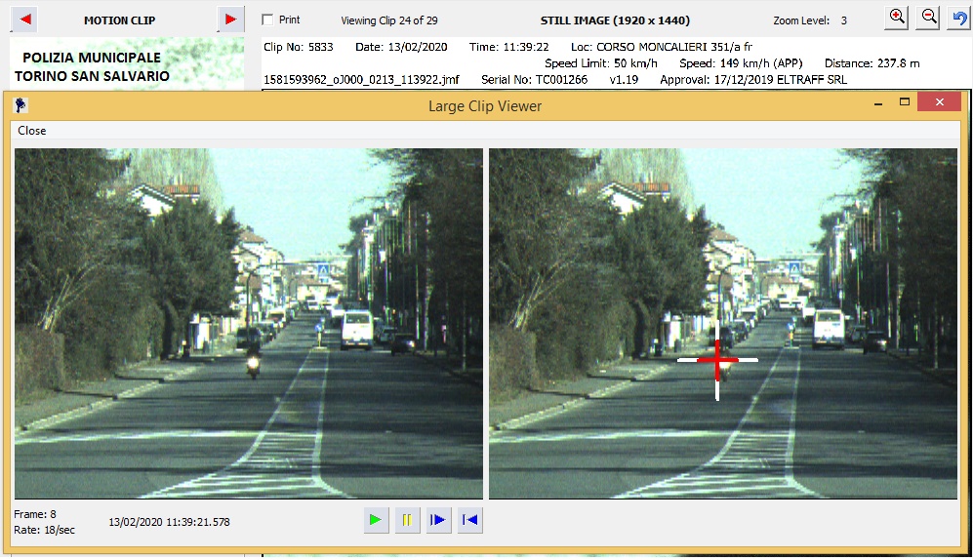Maximize the Large Clip Viewer window
This screenshot has width=973, height=560.
point(905,103)
